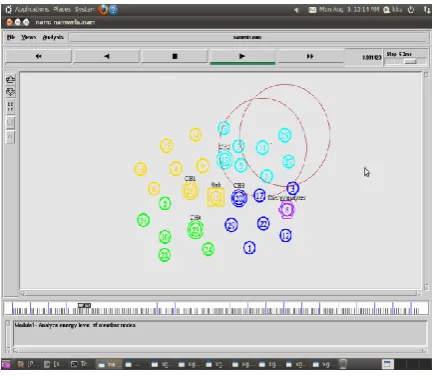Open the Places menu
This screenshot has width=437, height=380.
(x=62, y=10)
